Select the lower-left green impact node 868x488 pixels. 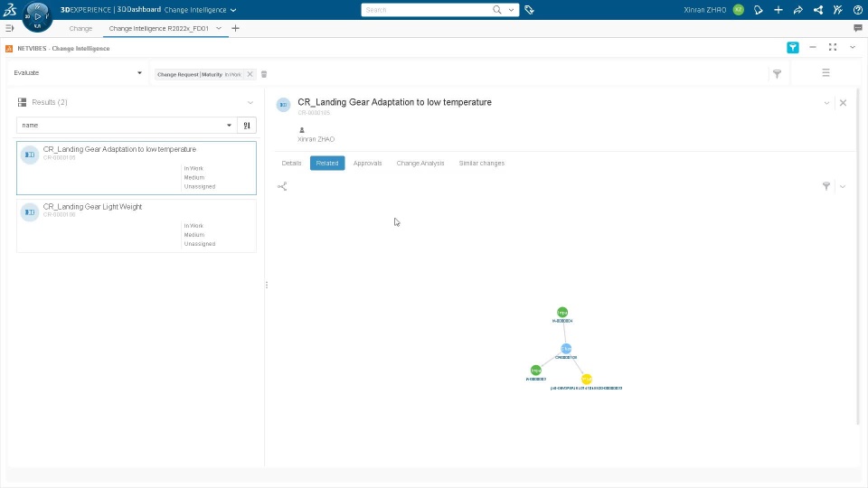(x=536, y=371)
